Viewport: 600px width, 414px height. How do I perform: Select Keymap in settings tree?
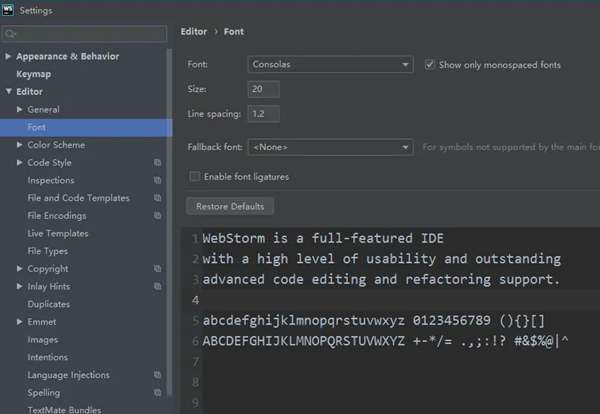pos(33,74)
